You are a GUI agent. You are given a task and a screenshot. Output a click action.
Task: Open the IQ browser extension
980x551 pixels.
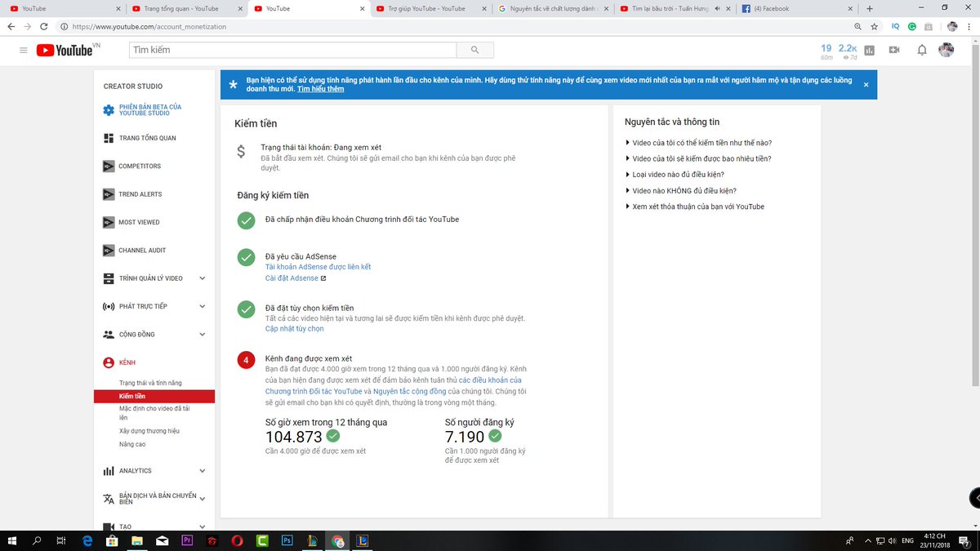point(895,26)
